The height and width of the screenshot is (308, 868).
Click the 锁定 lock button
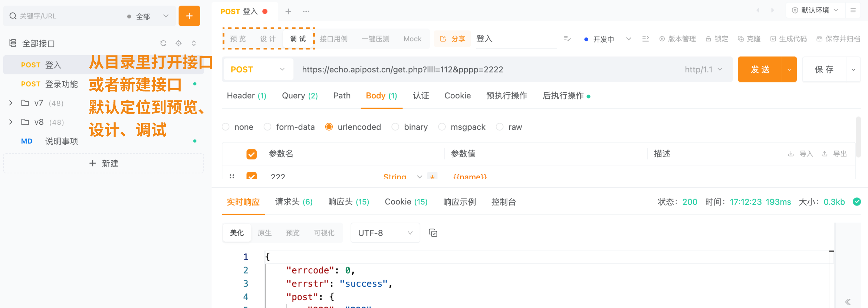[x=717, y=39]
